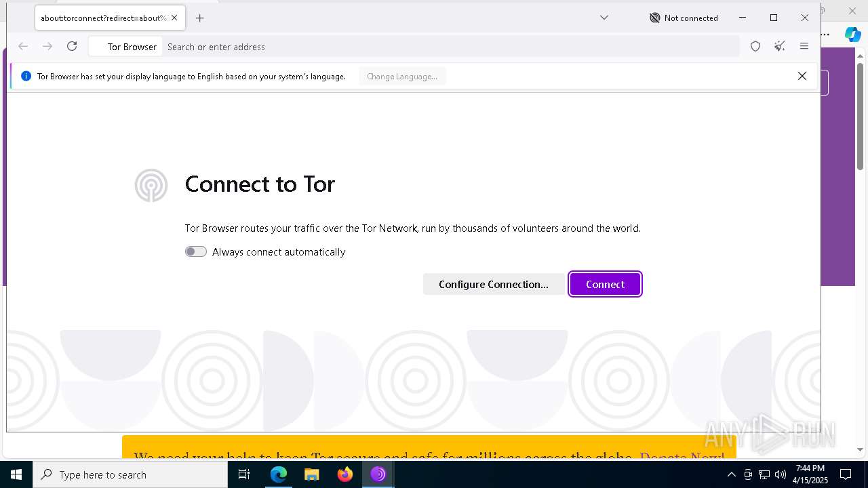The image size is (868, 488).
Task: Open Task View on taskbar
Action: click(245, 474)
